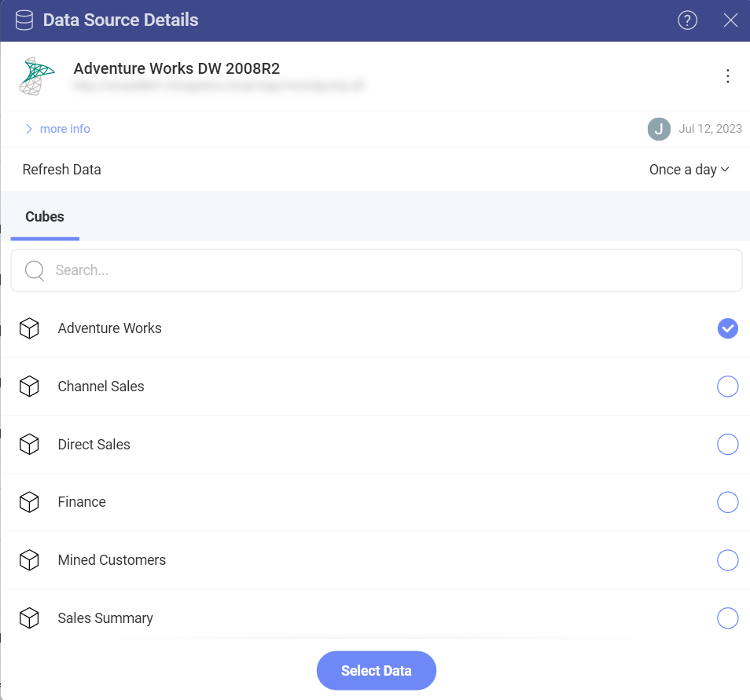Click the Sales Summary cube name
Screen dimensions: 750x700
(x=105, y=618)
